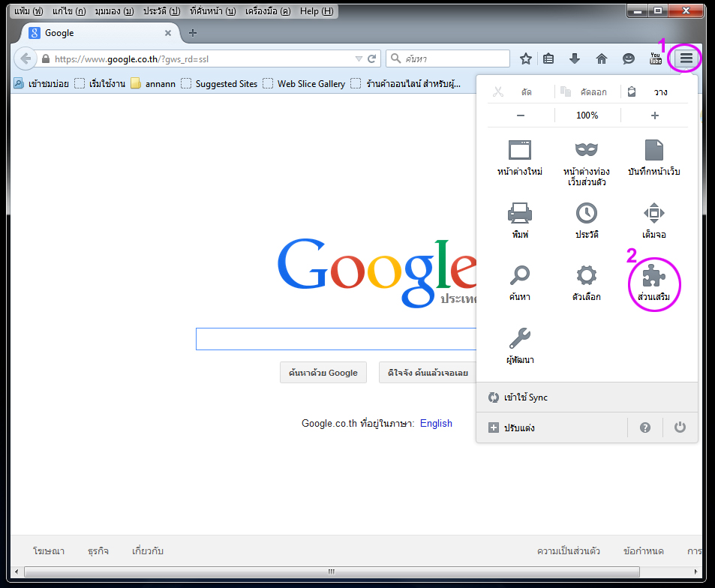Click the Google search input box

(x=335, y=339)
